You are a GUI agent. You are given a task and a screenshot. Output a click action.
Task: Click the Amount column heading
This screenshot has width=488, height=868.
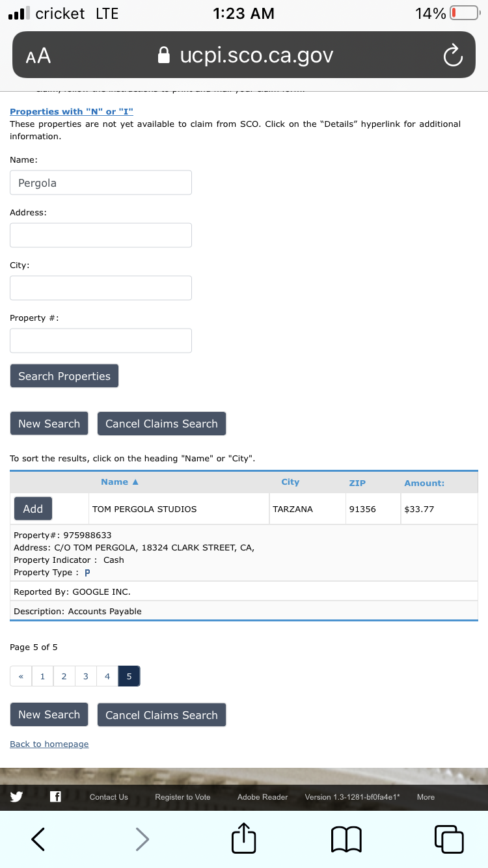pyautogui.click(x=424, y=483)
